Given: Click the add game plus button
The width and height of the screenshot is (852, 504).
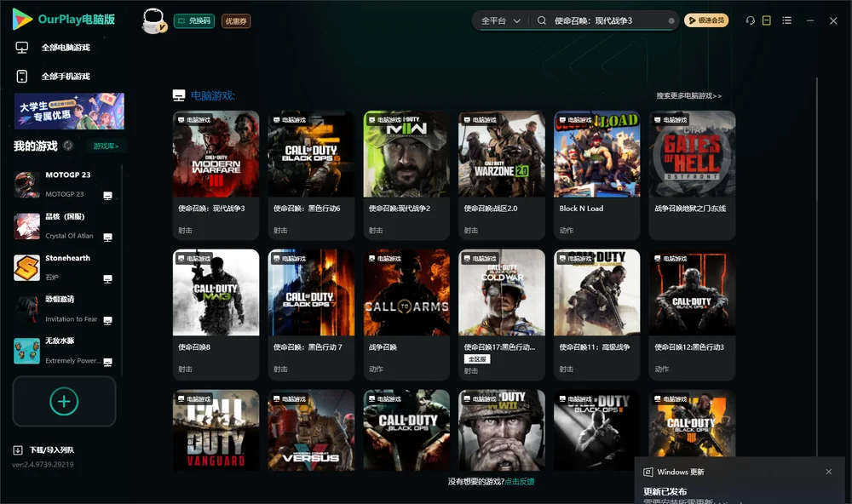Looking at the screenshot, I should [x=64, y=401].
